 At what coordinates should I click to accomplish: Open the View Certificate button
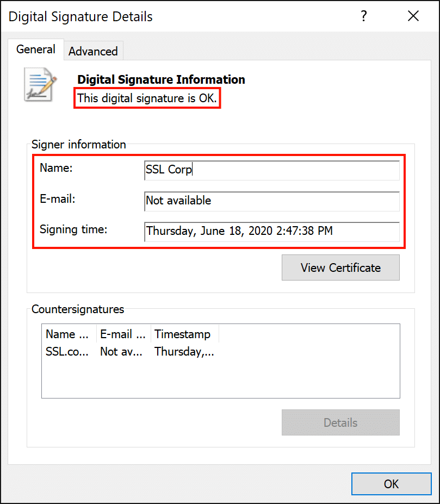coord(340,267)
